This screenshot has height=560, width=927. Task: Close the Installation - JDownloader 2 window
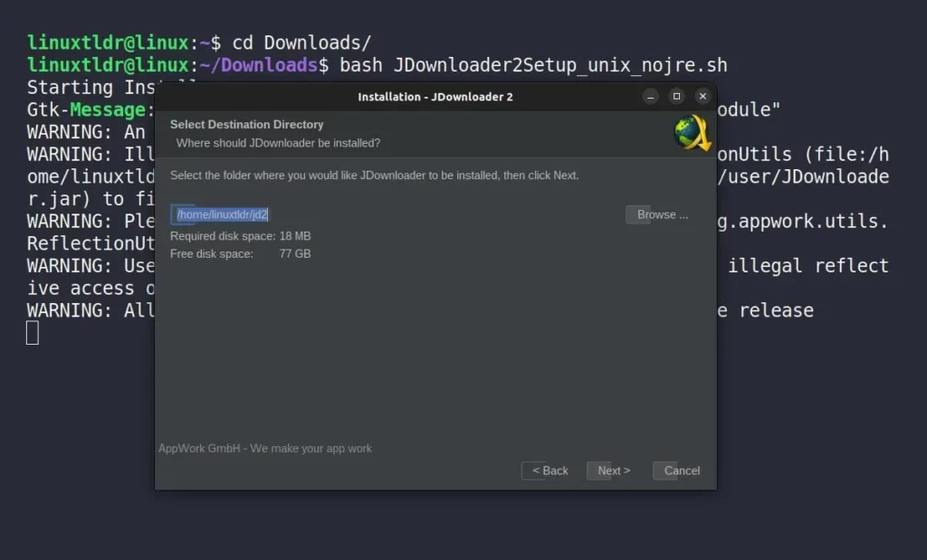coord(702,96)
